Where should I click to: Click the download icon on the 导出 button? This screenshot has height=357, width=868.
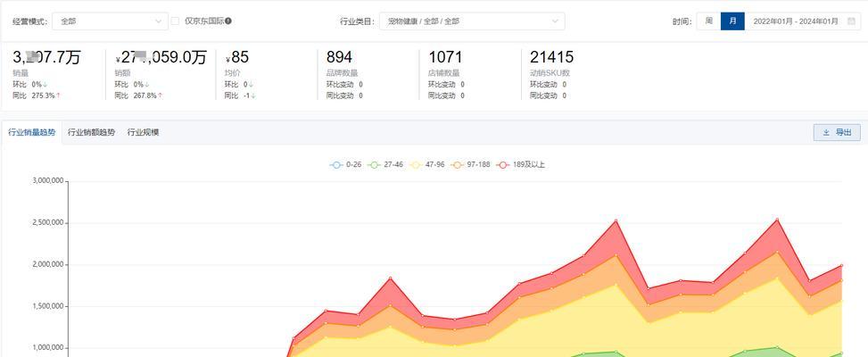pyautogui.click(x=826, y=132)
